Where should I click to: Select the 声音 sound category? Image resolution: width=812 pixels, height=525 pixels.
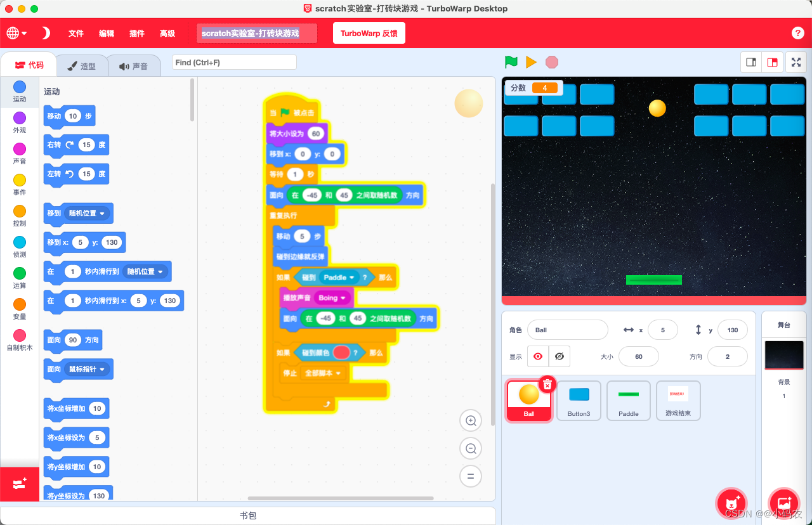tap(20, 154)
